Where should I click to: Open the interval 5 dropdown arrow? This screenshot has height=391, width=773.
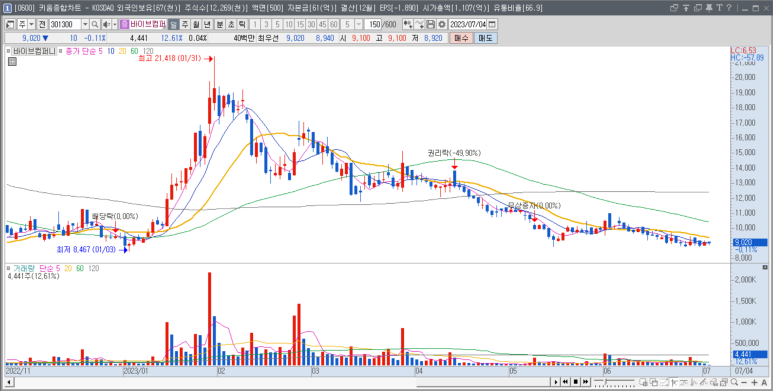click(358, 25)
